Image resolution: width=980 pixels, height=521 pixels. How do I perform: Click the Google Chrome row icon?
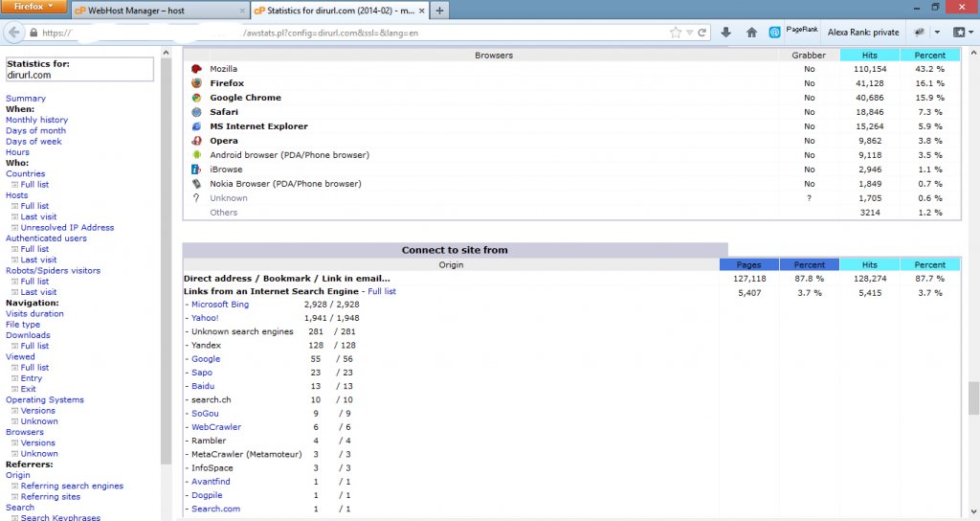pyautogui.click(x=196, y=98)
